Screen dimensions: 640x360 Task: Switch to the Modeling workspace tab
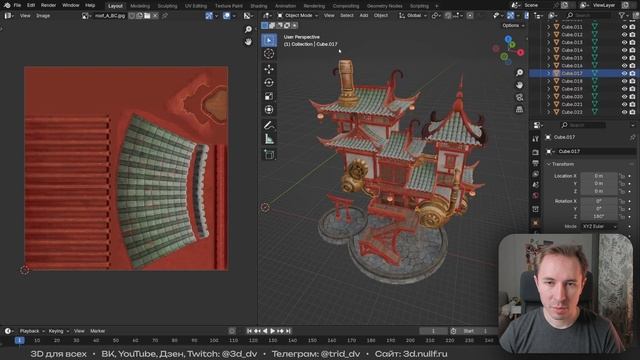tap(140, 6)
